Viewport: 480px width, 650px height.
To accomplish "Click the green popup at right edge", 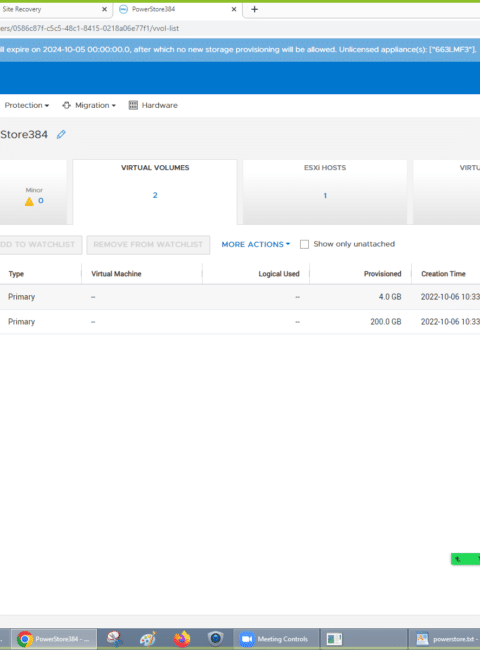I will pos(465,559).
